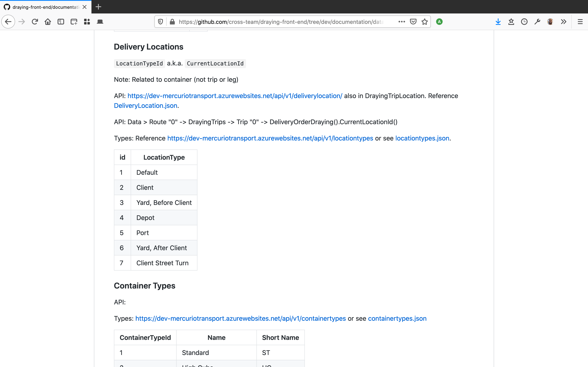Open a new browser tab
588x367 pixels.
pyautogui.click(x=98, y=7)
